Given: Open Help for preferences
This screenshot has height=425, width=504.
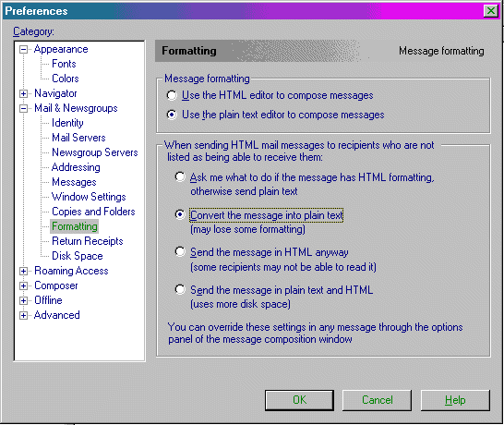Looking at the screenshot, I should point(455,400).
